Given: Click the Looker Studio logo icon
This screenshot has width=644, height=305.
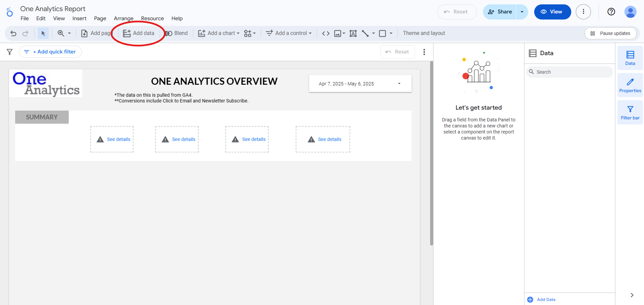Looking at the screenshot, I should tap(10, 12).
